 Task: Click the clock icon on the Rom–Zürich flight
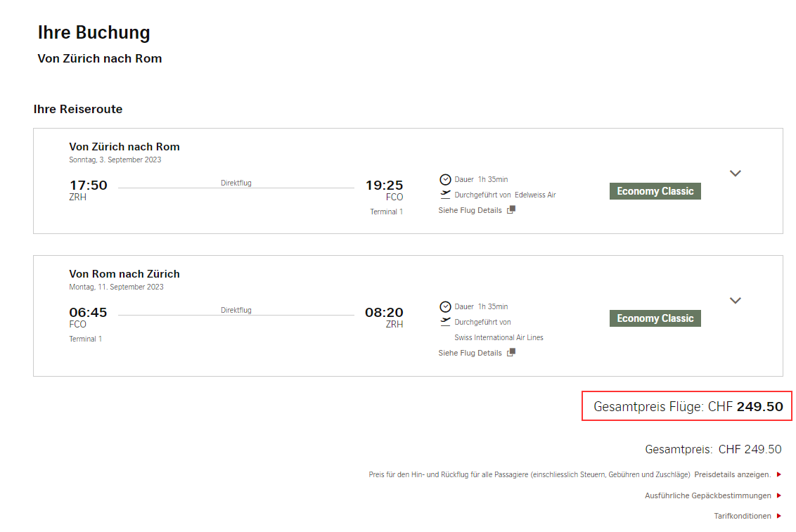point(445,306)
